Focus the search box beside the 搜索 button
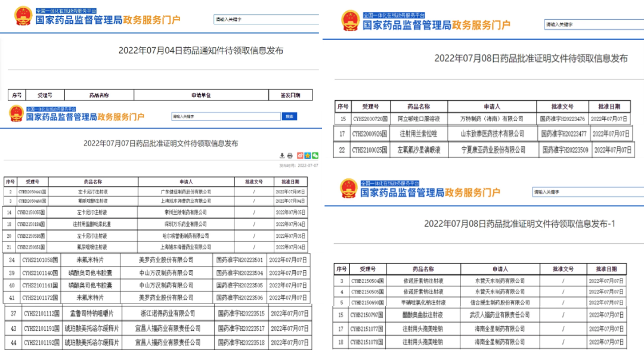 click(225, 117)
